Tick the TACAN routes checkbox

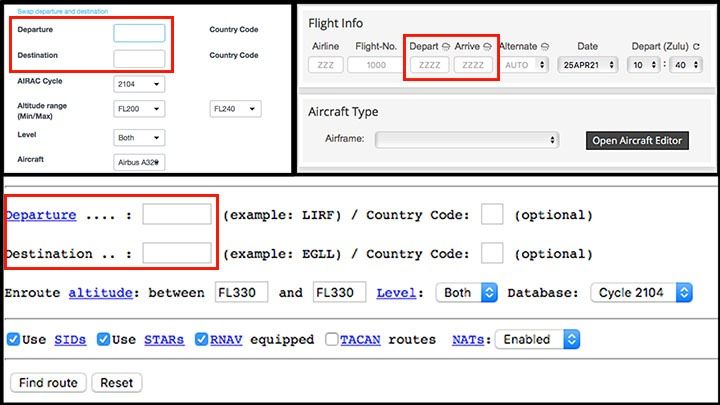pyautogui.click(x=332, y=339)
